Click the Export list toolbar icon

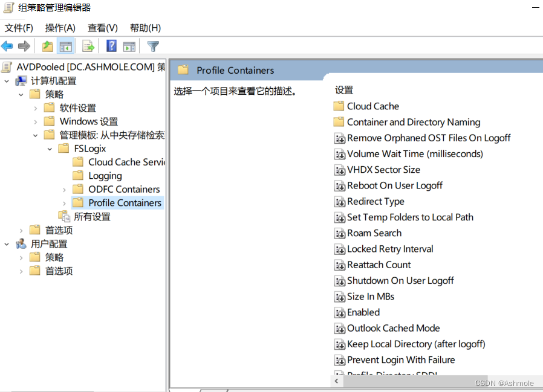coord(88,46)
